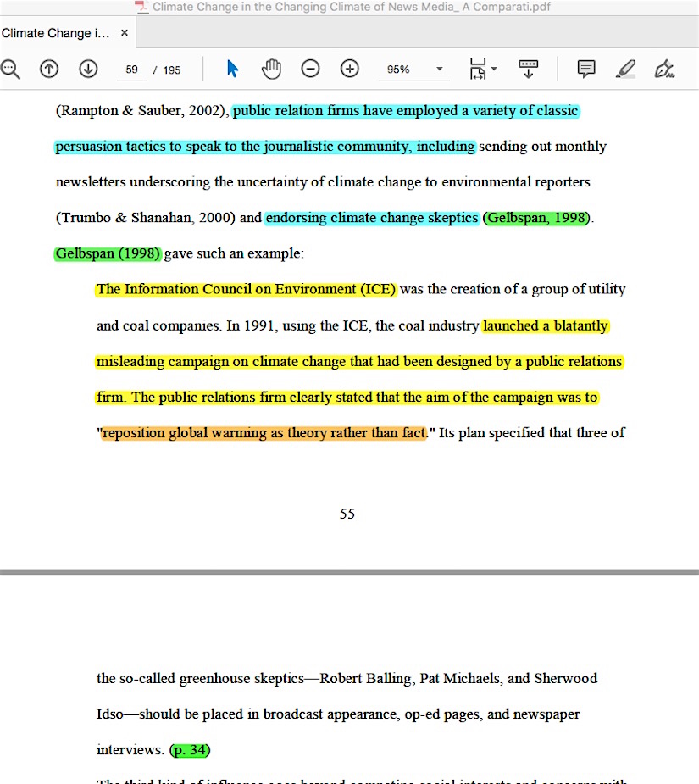
Task: Activate the arrow selection tool
Action: pyautogui.click(x=233, y=70)
